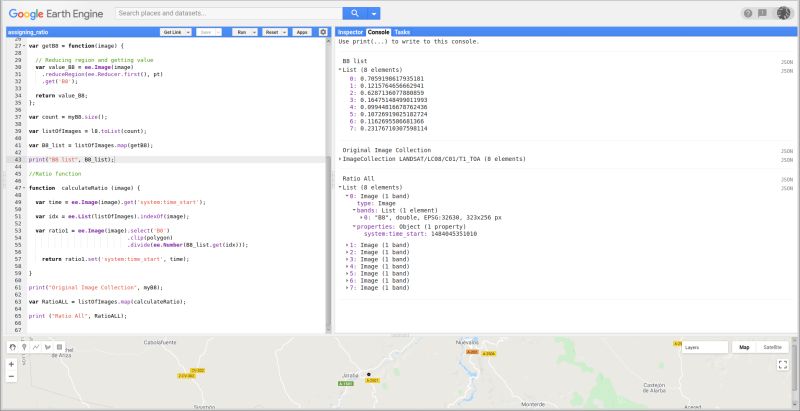Click the system:time_start value 1484045351010
The height and width of the screenshot is (411, 800).
coord(454,234)
